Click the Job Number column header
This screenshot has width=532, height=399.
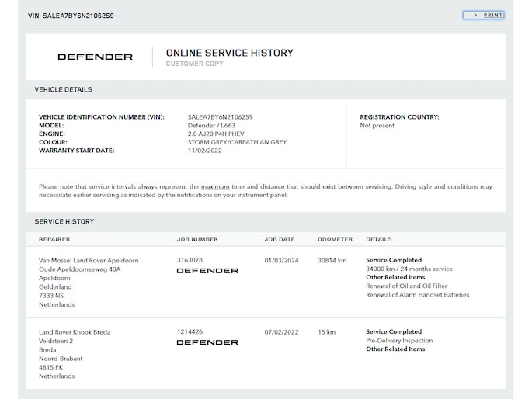point(197,239)
